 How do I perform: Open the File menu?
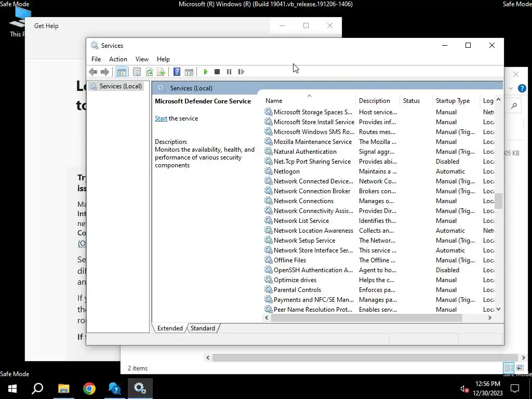(x=96, y=59)
